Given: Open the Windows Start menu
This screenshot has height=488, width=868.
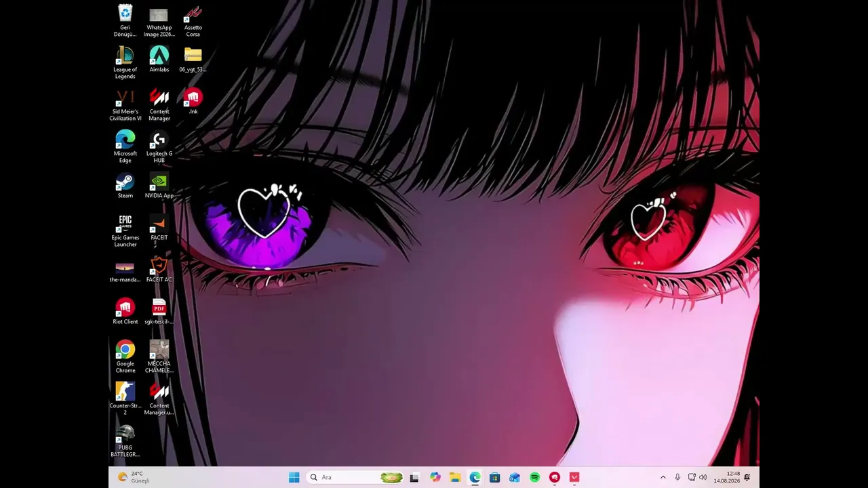Looking at the screenshot, I should tap(294, 477).
